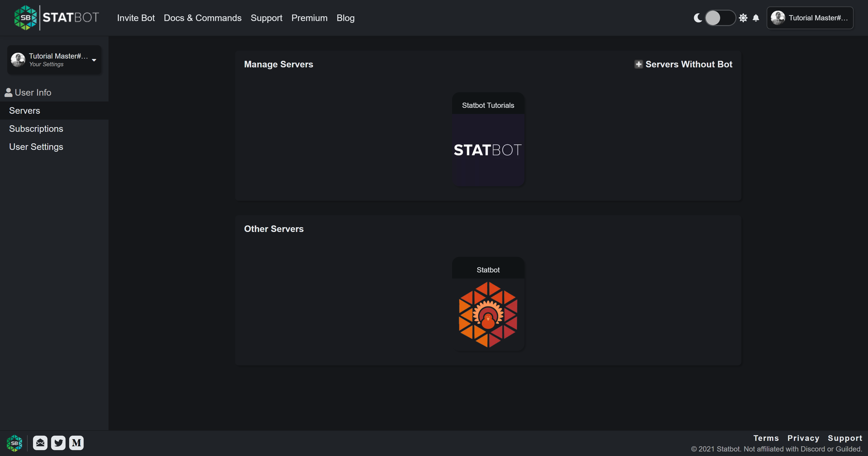The height and width of the screenshot is (456, 868).
Task: Click the User Info sidebar label
Action: 33,92
